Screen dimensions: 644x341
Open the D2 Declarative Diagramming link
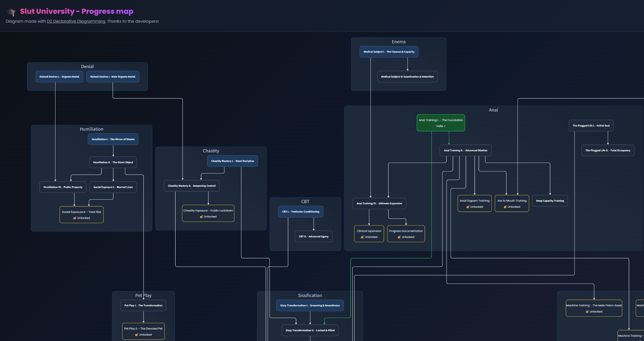76,21
